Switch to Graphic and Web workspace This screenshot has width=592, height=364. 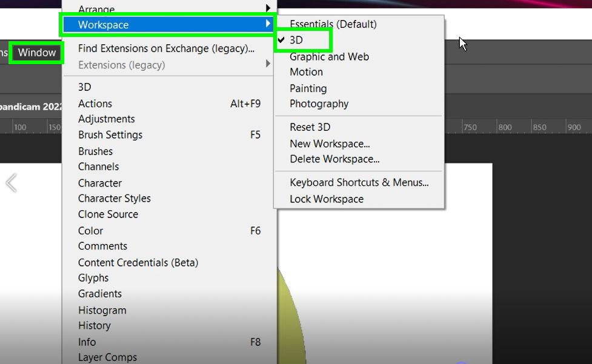[329, 56]
